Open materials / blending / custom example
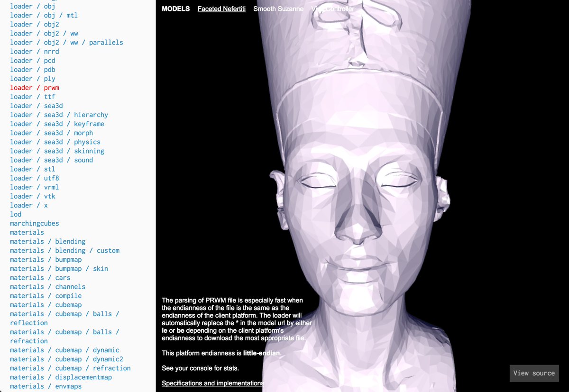569x392 pixels. [65, 250]
